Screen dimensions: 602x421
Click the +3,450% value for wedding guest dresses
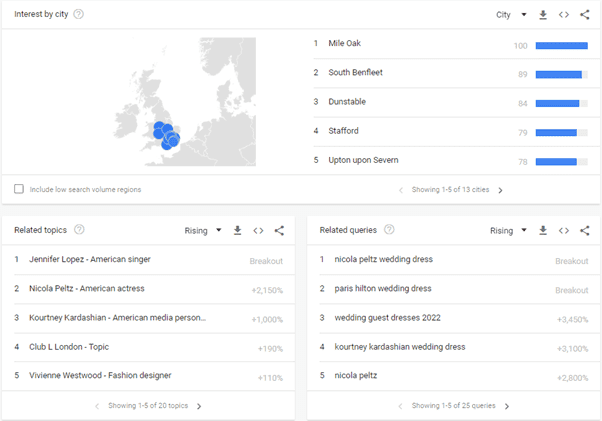coord(572,320)
